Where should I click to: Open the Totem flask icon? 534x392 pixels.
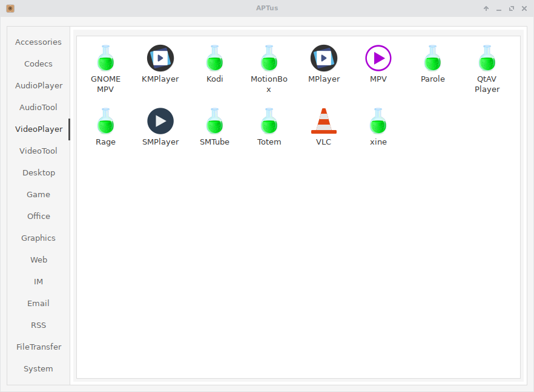269,121
